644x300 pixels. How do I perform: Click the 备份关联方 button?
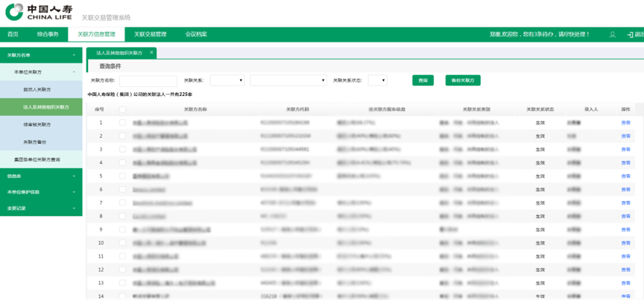pyautogui.click(x=462, y=80)
